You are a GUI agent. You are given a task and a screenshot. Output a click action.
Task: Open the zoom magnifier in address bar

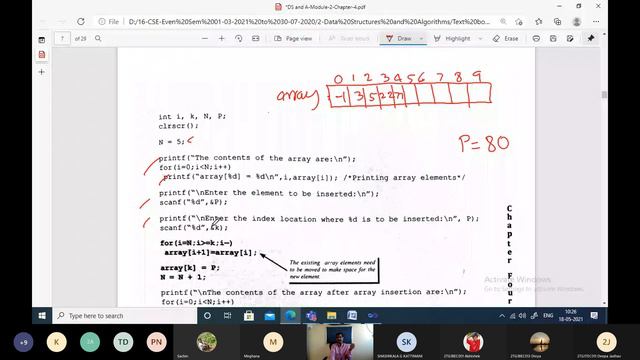click(503, 22)
